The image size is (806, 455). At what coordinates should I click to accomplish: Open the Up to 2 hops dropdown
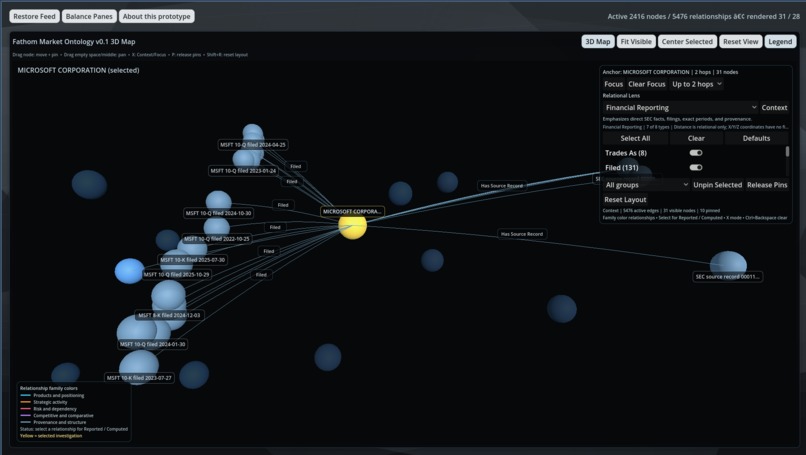(x=697, y=84)
